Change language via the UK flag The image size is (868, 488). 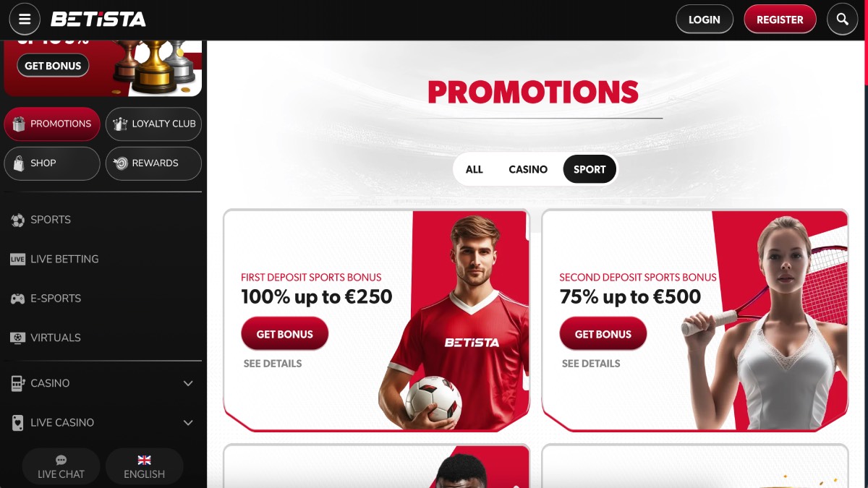click(x=144, y=460)
